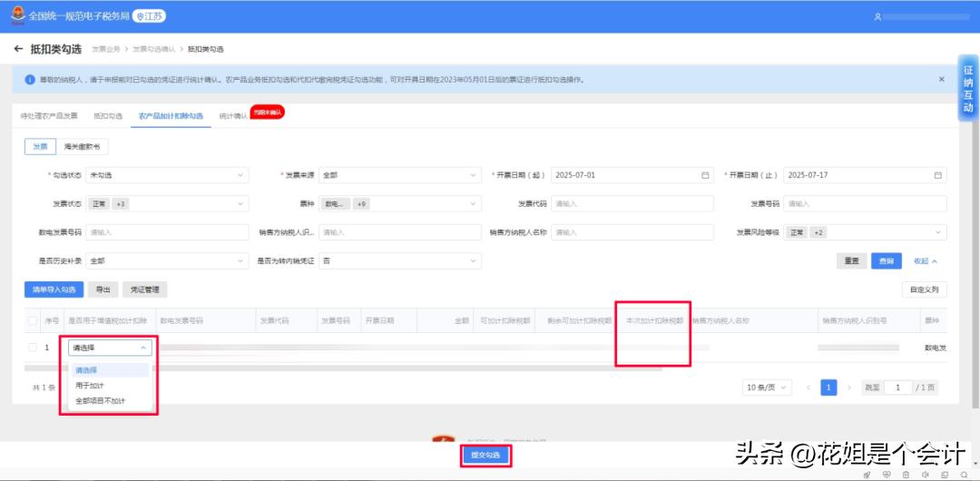Click the heart icon in bottom status bar
Viewport: 980px width, 481px height.
pos(887,475)
